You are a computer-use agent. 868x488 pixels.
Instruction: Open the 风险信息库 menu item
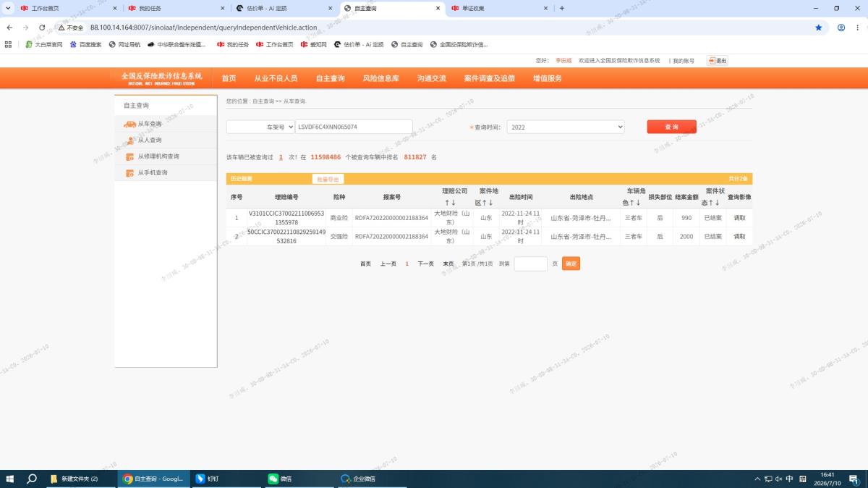point(381,78)
